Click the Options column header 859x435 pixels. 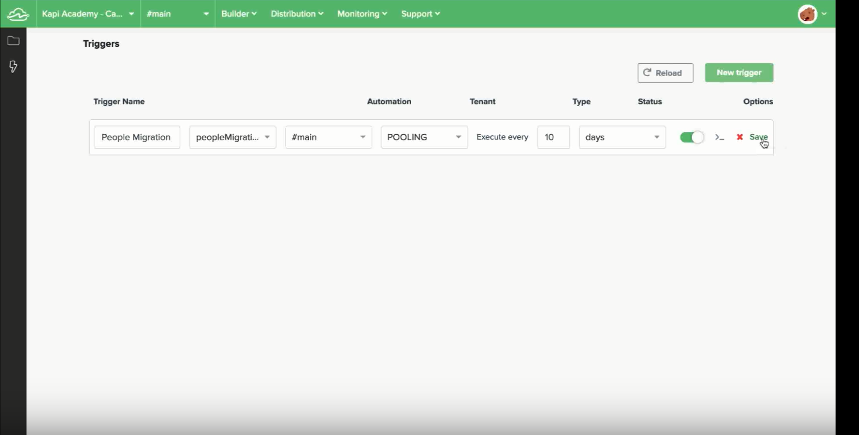pos(758,101)
